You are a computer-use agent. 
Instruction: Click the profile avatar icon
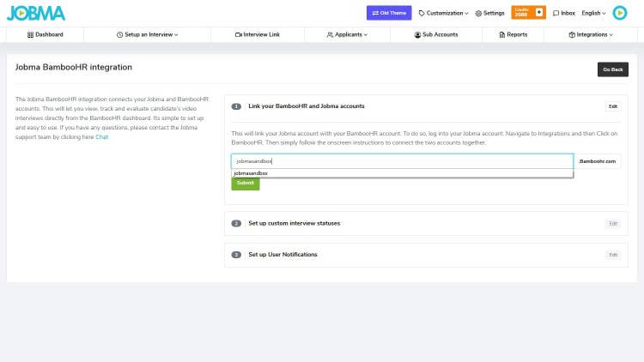click(620, 13)
